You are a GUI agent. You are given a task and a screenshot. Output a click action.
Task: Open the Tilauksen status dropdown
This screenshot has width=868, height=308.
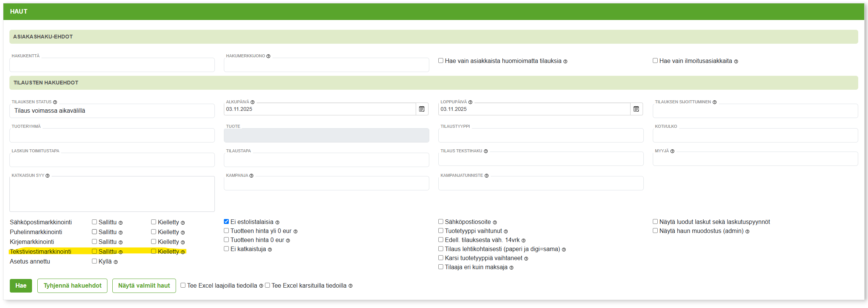click(112, 111)
